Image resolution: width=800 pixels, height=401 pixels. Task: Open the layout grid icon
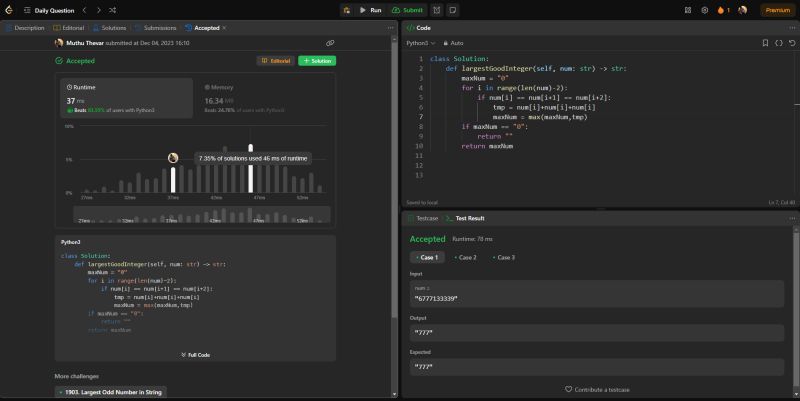coord(688,10)
